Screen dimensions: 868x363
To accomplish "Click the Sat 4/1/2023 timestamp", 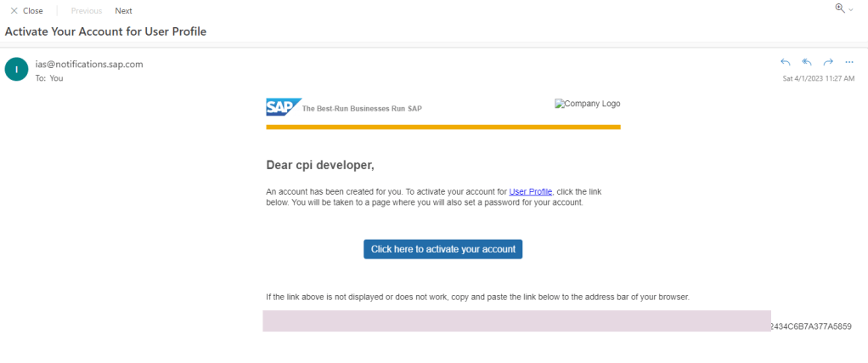I will point(818,78).
